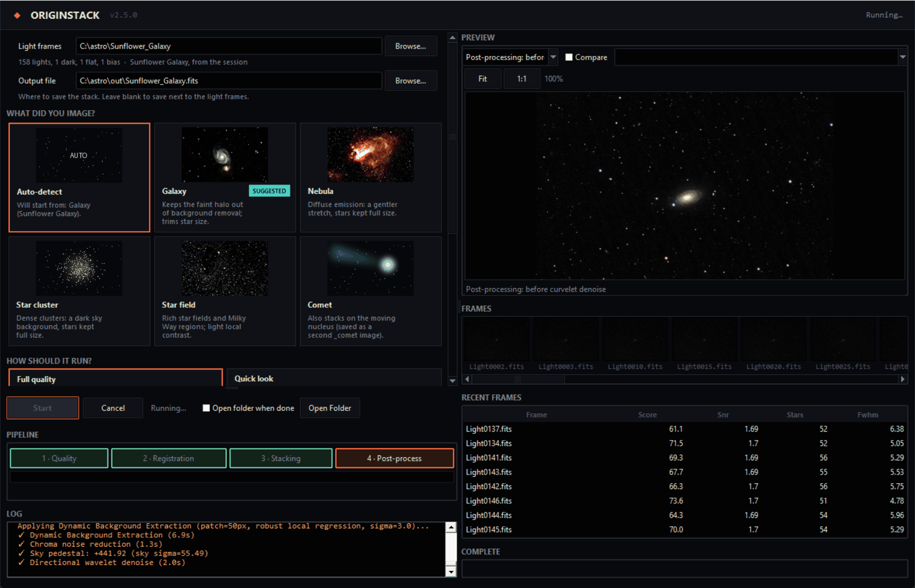Pick the Star cluster target card
Screen dimensions: 915x588
click(79, 291)
